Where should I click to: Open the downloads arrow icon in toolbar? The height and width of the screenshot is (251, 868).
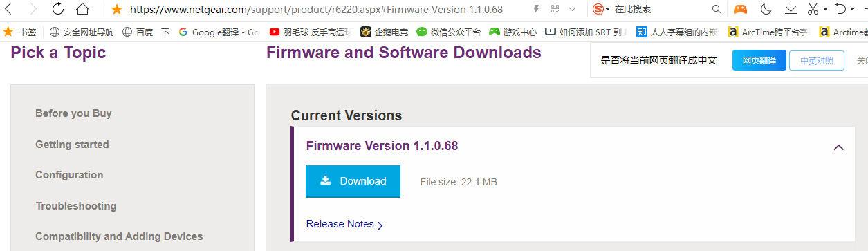(x=791, y=9)
